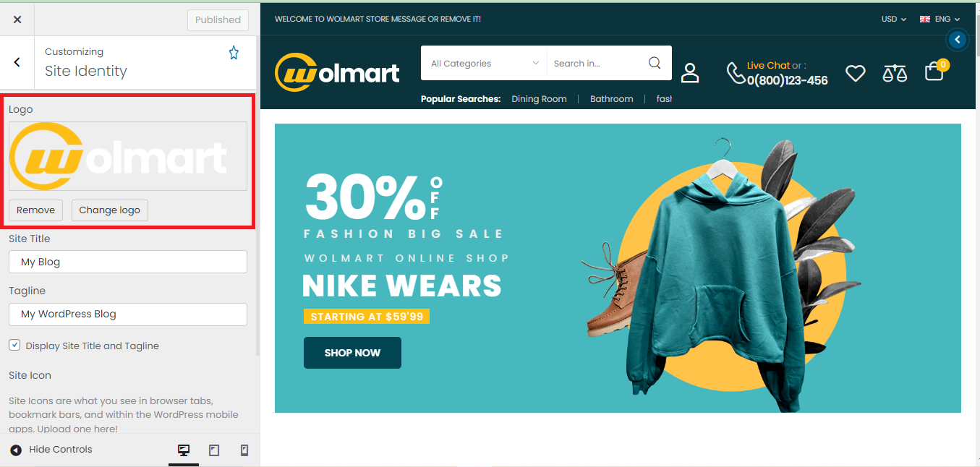Open the ENG language dropdown
Screen dimensions: 980x467
(939, 20)
